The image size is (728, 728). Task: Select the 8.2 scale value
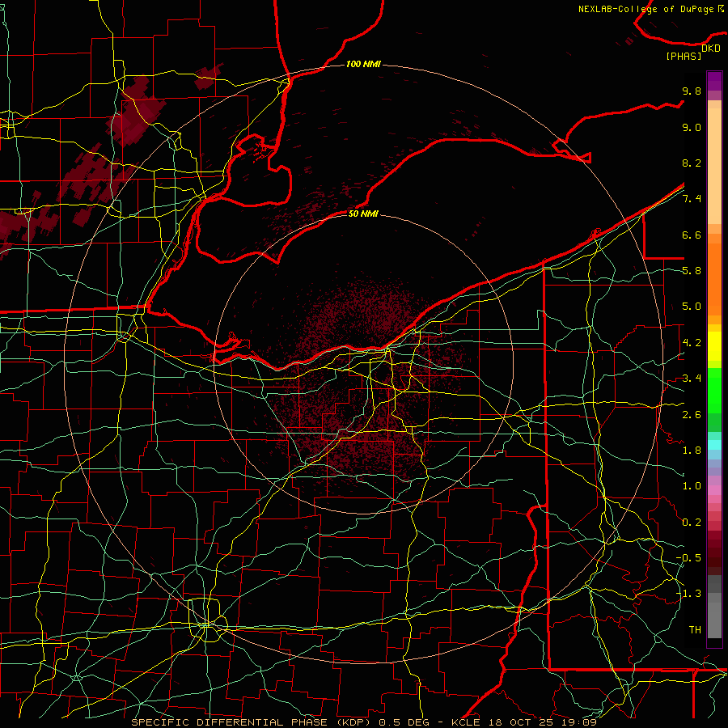point(692,163)
